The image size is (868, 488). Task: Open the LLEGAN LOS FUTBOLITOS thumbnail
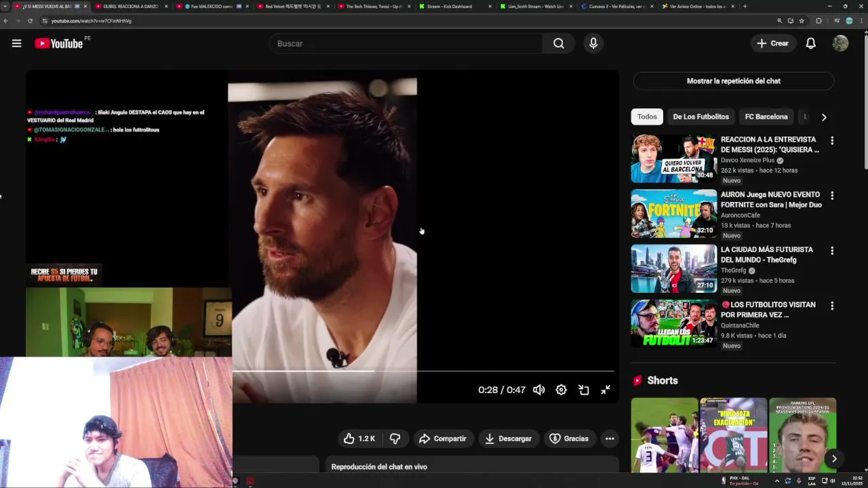[x=674, y=323]
